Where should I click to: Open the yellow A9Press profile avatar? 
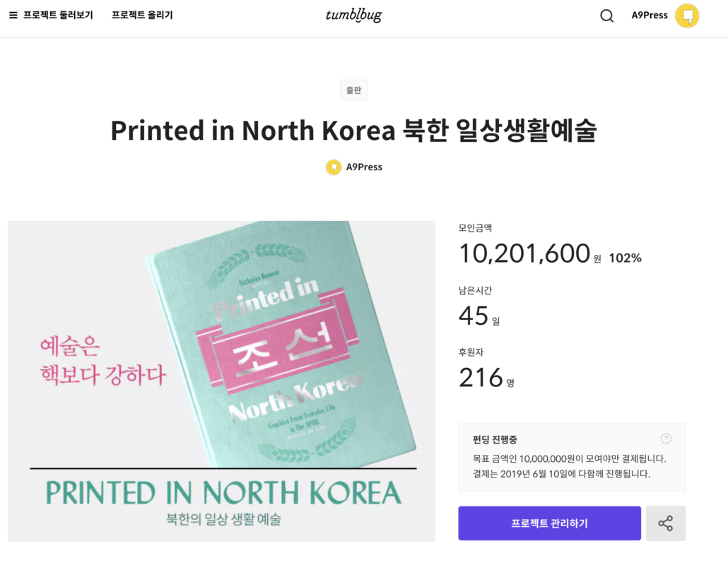tap(687, 16)
